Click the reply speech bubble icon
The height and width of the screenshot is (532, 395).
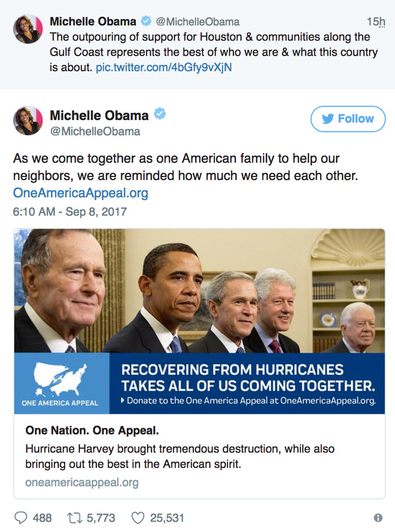tap(21, 518)
